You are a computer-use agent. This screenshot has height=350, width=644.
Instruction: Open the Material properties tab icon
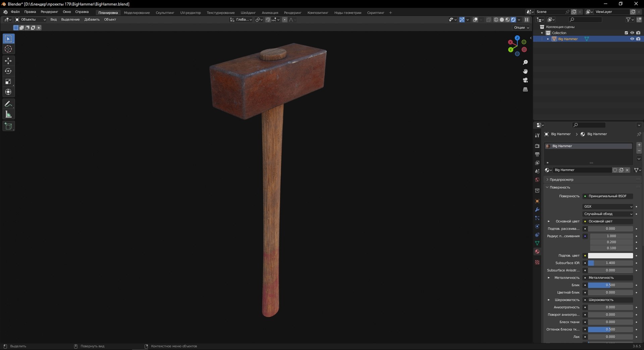(x=537, y=251)
